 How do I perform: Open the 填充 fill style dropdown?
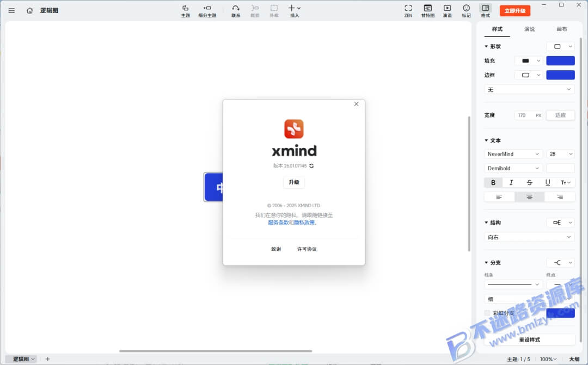pyautogui.click(x=528, y=61)
